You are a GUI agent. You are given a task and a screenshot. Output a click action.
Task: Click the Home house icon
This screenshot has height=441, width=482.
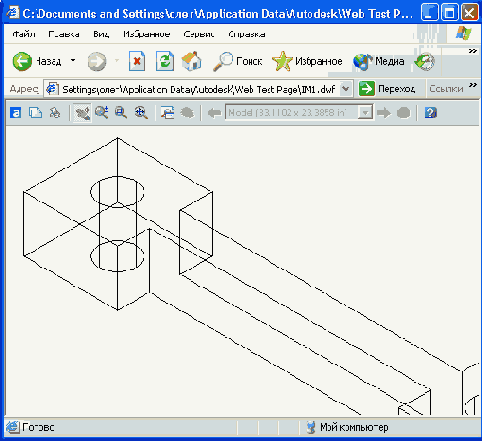(191, 61)
